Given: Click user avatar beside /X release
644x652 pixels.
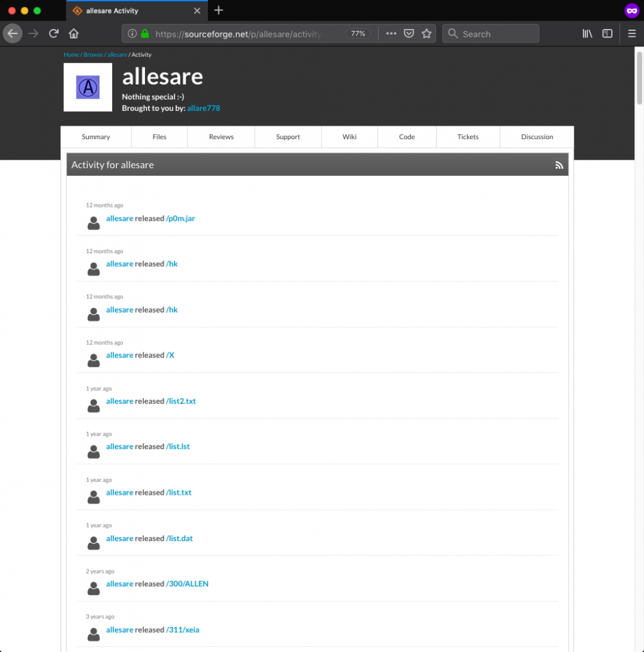Looking at the screenshot, I should coord(93,360).
